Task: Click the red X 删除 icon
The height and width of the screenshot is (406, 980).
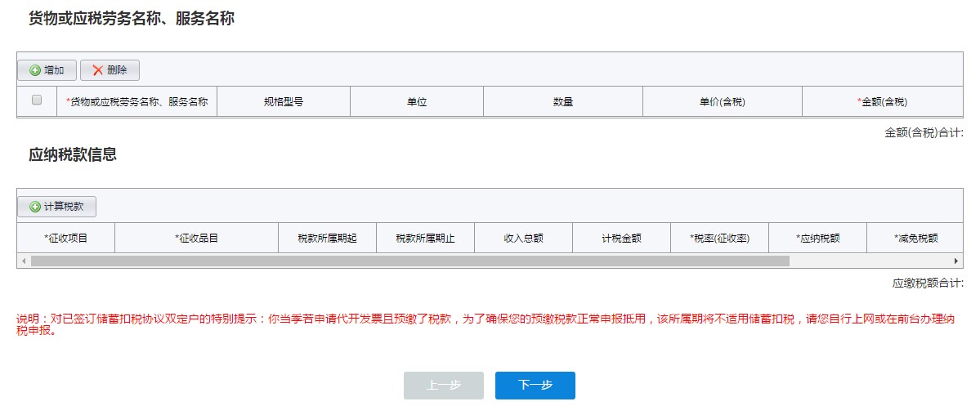Action: pyautogui.click(x=98, y=70)
